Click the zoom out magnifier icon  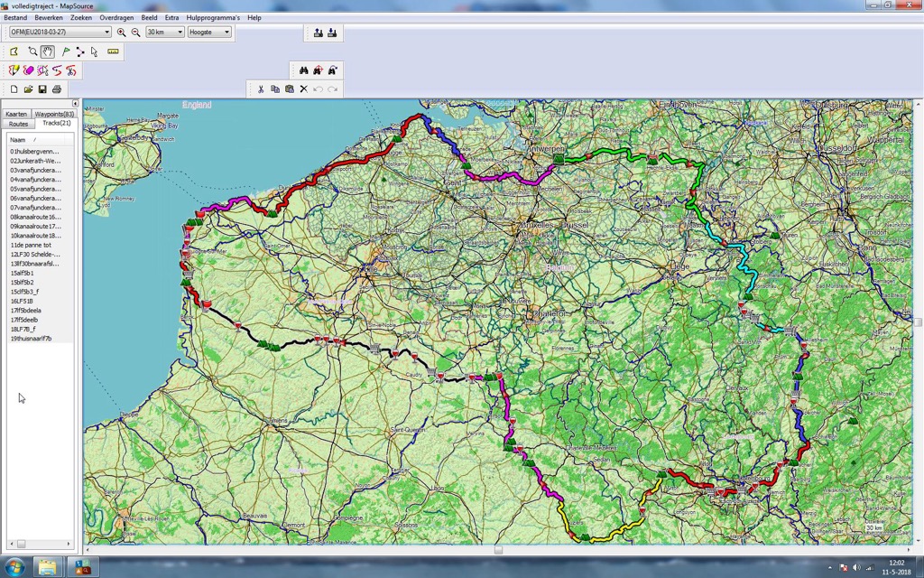(135, 33)
